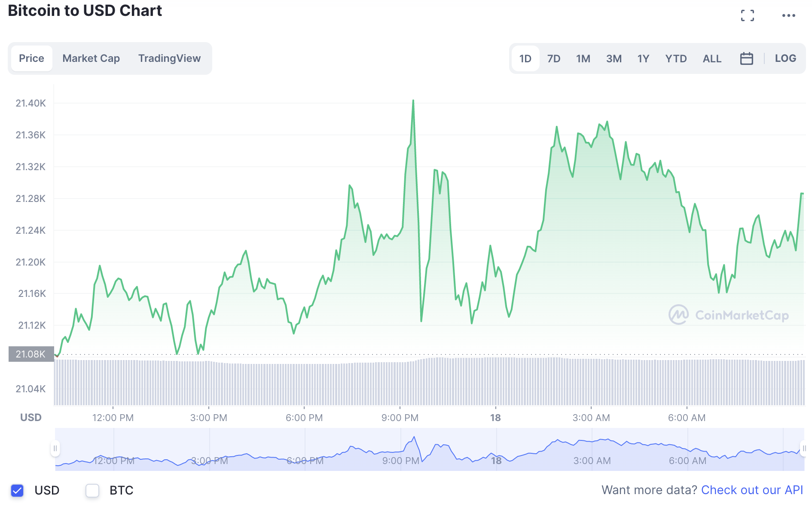Viewport: 812px width, 507px height.
Task: Select the 1Y time range
Action: 643,58
